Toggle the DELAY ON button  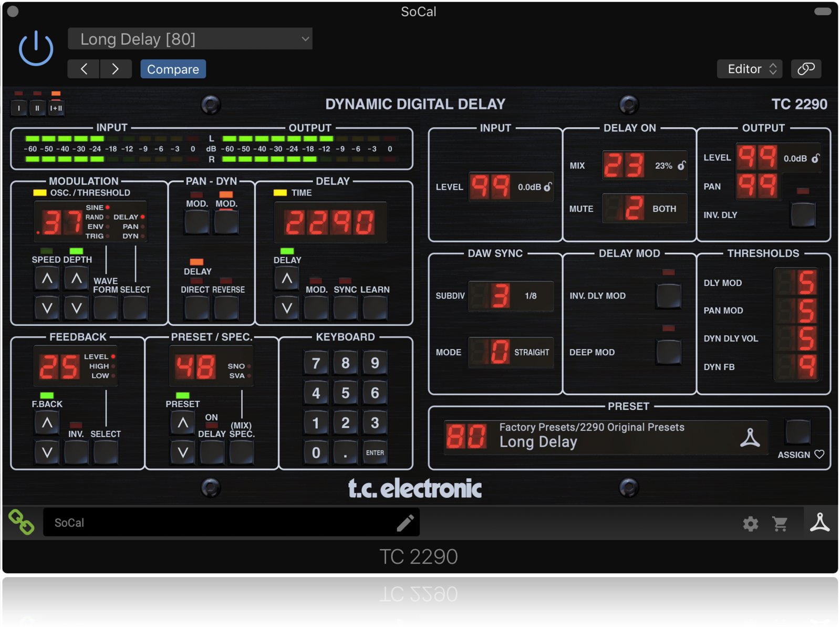pyautogui.click(x=212, y=453)
